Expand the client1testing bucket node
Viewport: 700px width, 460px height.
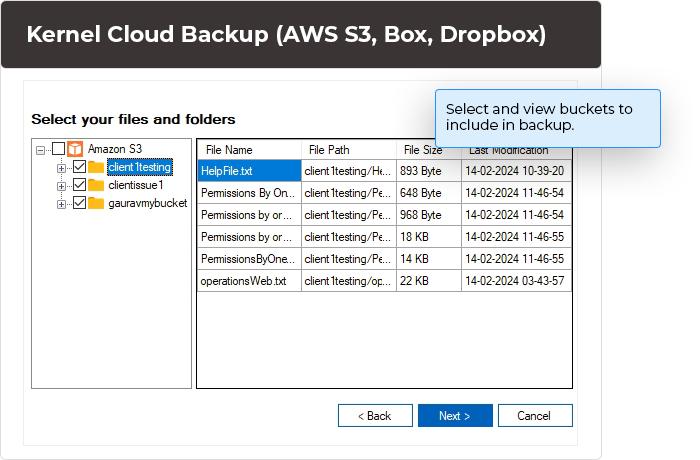(x=62, y=168)
